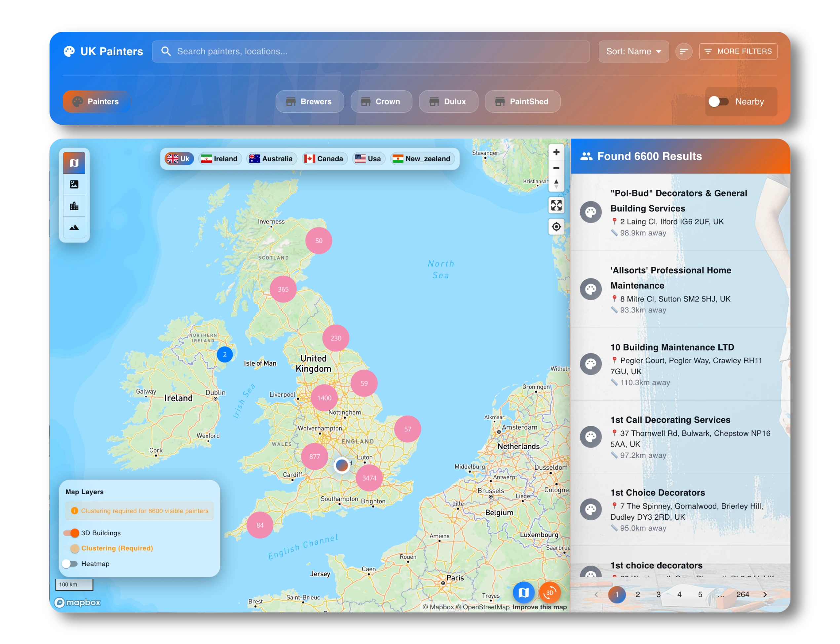Go to results page 4
840x644 pixels.
pyautogui.click(x=679, y=594)
